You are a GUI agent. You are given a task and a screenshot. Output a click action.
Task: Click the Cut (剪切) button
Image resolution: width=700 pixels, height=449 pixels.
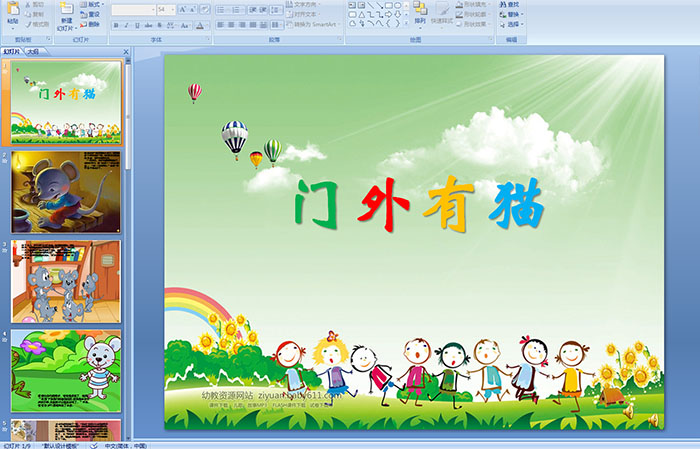(35, 4)
